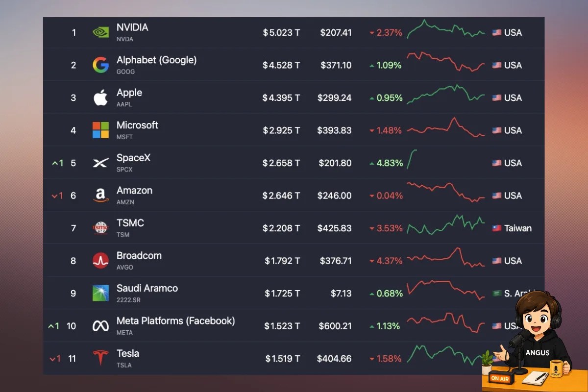Open the SpaceX company link

(x=133, y=158)
